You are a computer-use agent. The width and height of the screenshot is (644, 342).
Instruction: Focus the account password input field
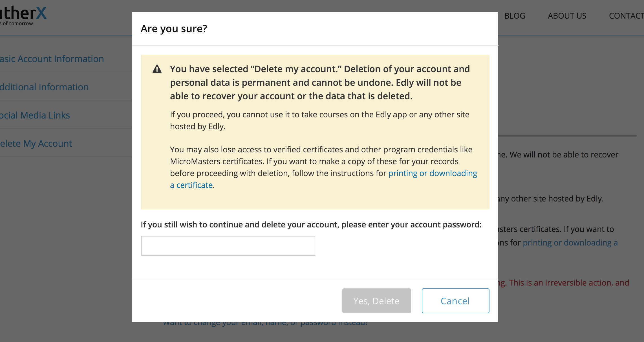pyautogui.click(x=228, y=246)
